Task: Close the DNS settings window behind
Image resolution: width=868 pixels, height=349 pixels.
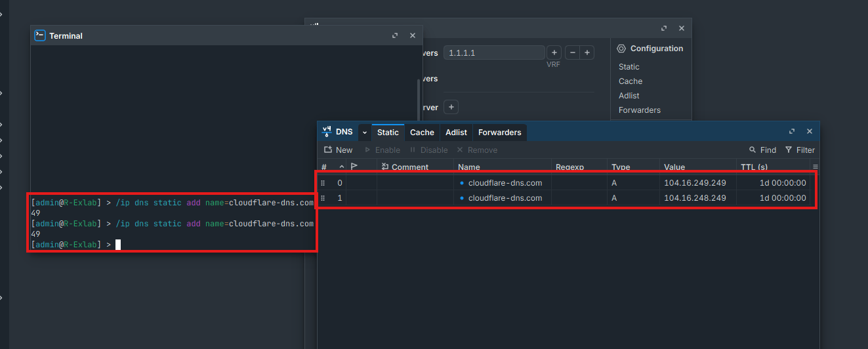Action: tap(681, 28)
